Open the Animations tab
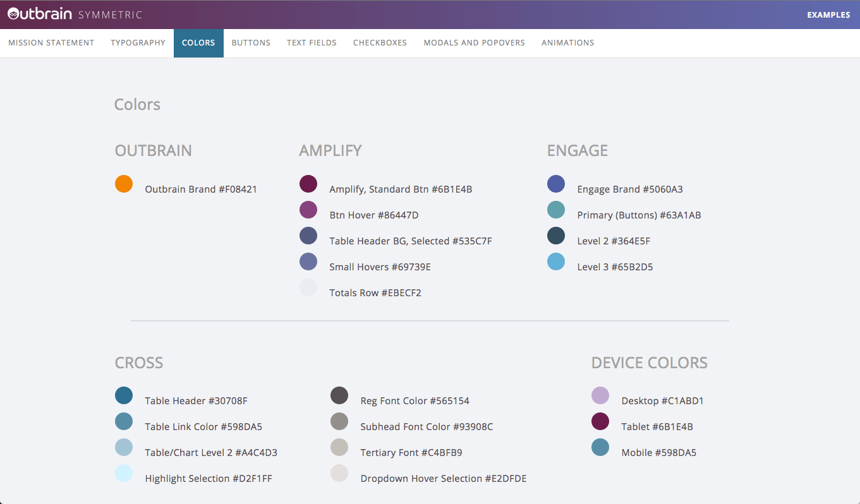Image resolution: width=860 pixels, height=504 pixels. [x=567, y=43]
